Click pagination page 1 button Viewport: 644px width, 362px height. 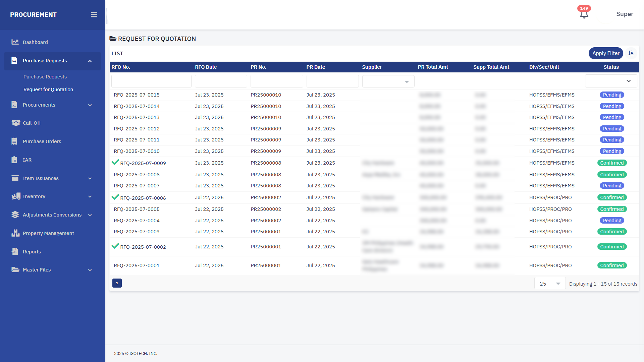pos(117,283)
